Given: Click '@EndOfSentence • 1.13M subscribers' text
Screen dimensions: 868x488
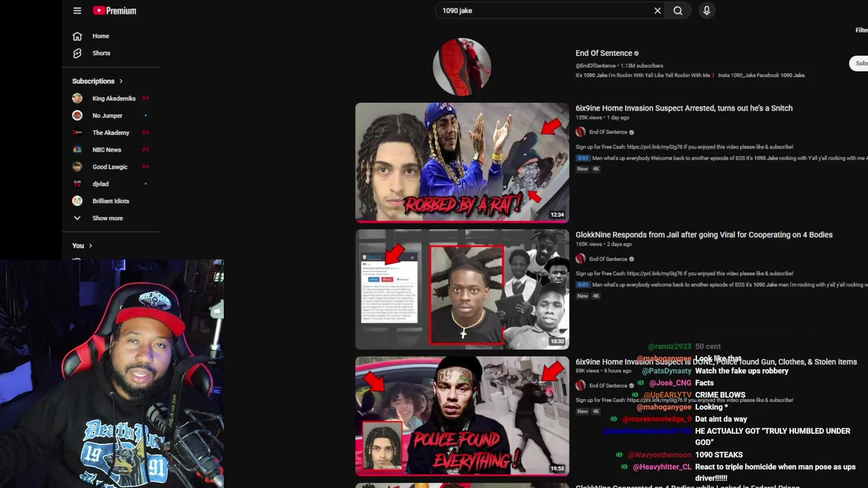Looking at the screenshot, I should tap(619, 66).
